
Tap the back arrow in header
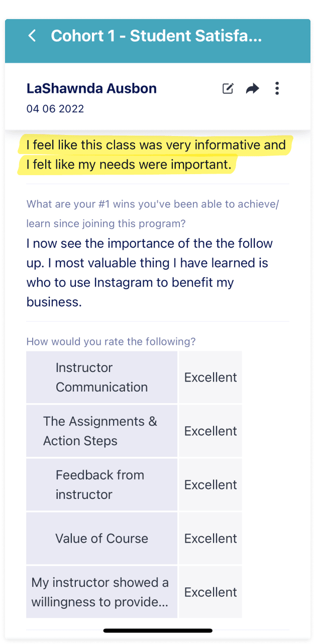click(32, 36)
